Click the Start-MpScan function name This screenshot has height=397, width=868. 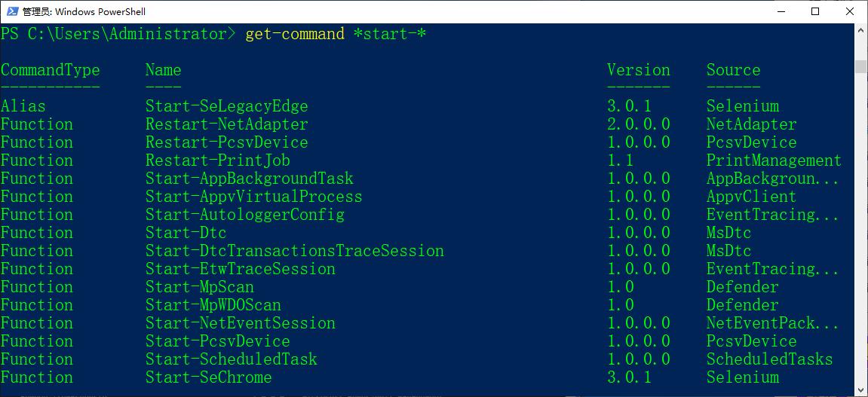tap(199, 287)
